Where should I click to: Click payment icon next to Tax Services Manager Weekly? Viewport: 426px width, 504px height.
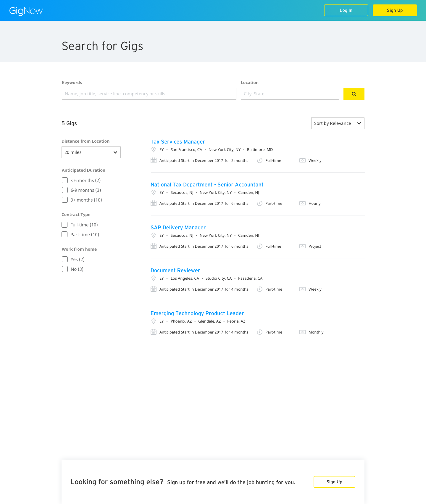(x=302, y=160)
